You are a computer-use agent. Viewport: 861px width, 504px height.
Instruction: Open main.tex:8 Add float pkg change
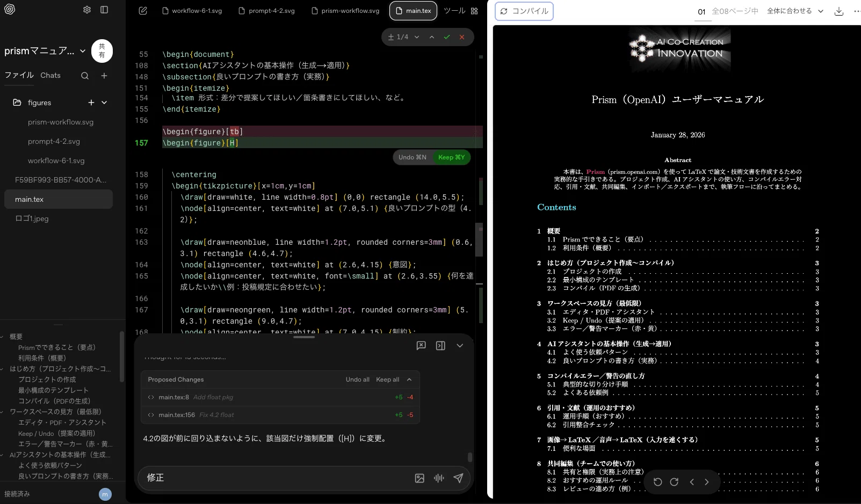pos(280,397)
